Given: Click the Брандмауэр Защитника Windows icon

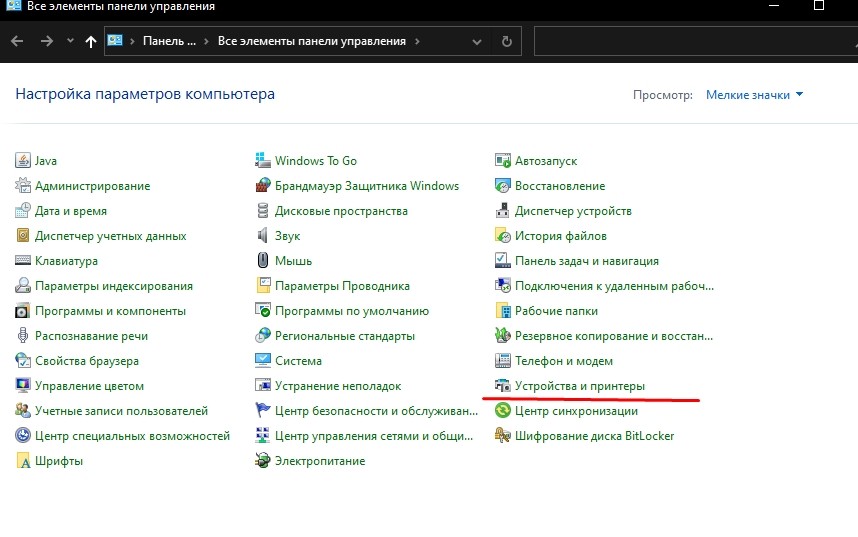Looking at the screenshot, I should tap(263, 186).
